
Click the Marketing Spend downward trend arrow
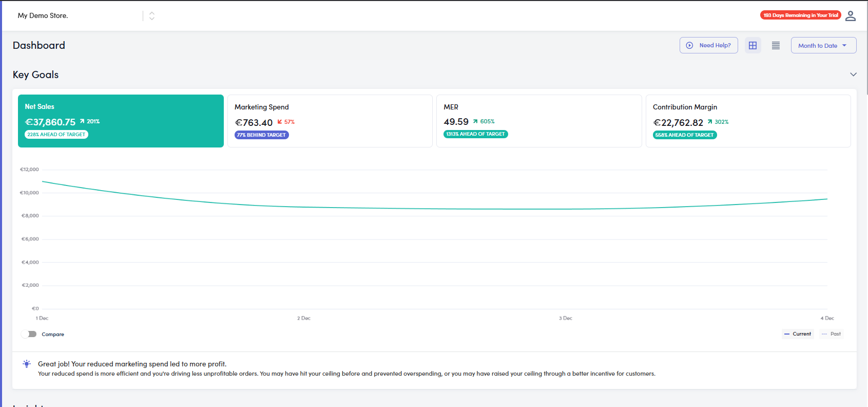point(280,122)
